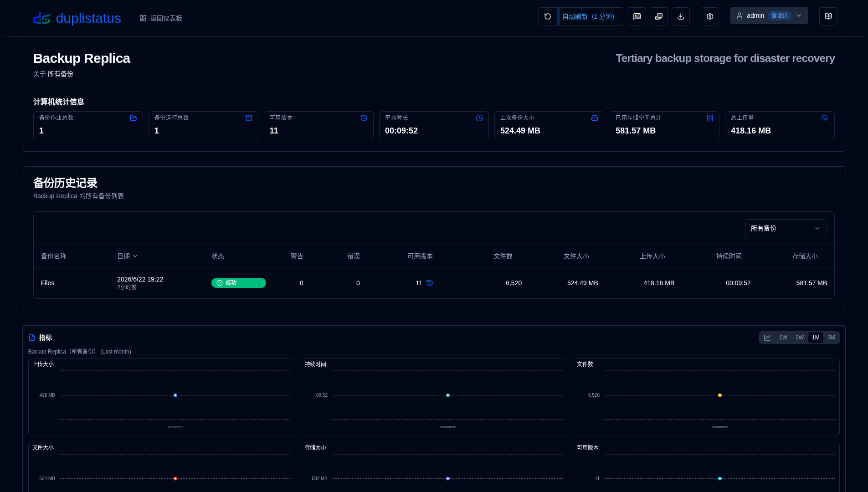Click the available versions history icon in Files row

(x=429, y=283)
